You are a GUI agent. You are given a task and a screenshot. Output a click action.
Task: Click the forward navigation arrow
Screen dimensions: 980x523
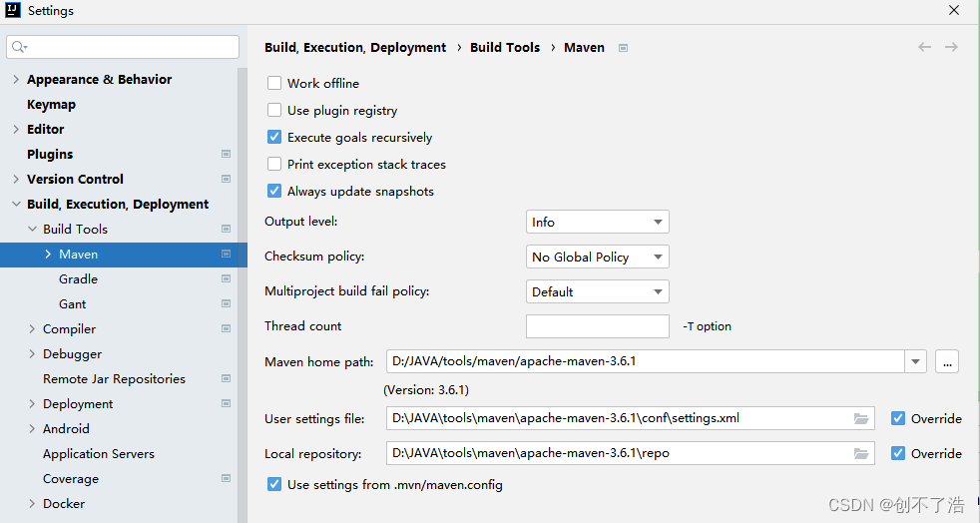pyautogui.click(x=951, y=48)
